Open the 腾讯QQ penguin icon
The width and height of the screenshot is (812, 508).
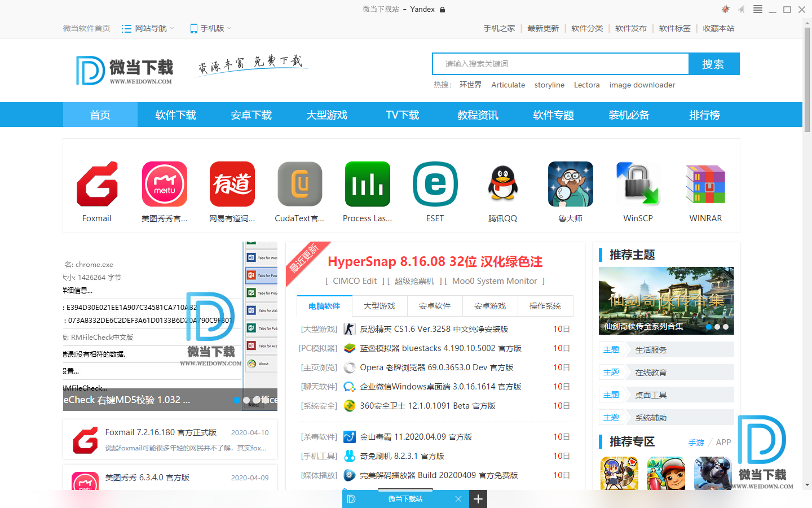503,184
